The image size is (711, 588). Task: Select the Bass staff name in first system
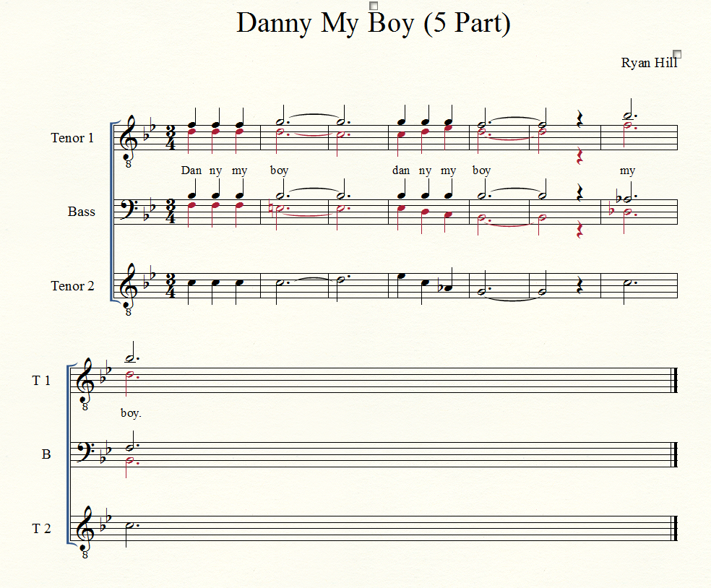[82, 212]
